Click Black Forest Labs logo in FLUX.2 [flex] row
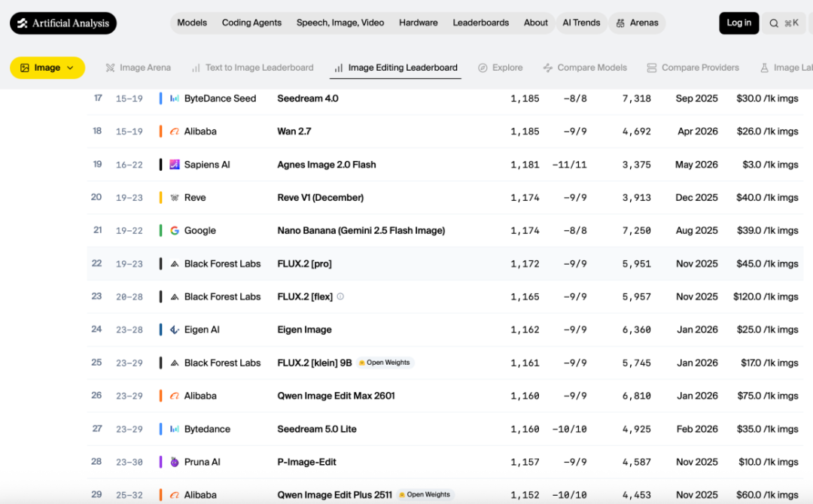This screenshot has height=504, width=813. coord(175,297)
